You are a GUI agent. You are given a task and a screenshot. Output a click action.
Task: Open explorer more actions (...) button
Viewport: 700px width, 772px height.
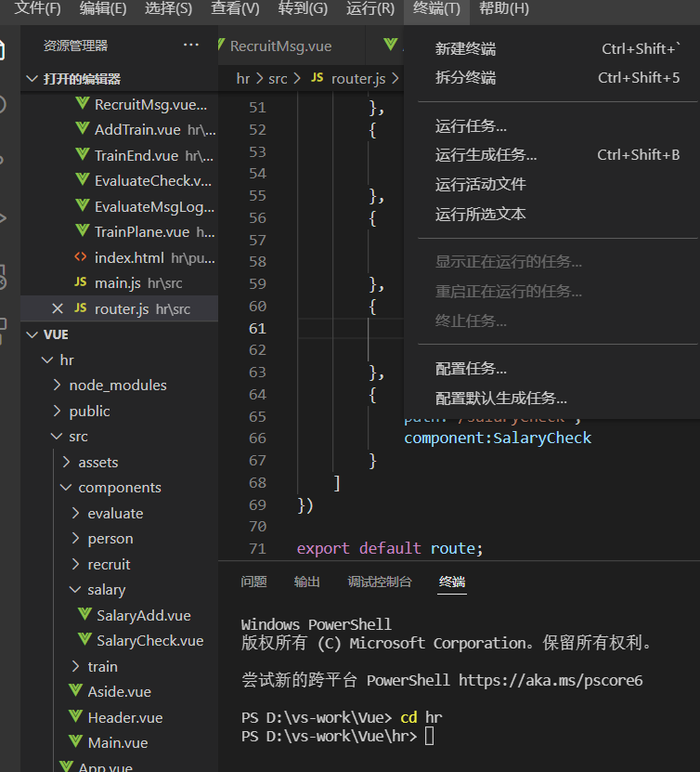[191, 45]
